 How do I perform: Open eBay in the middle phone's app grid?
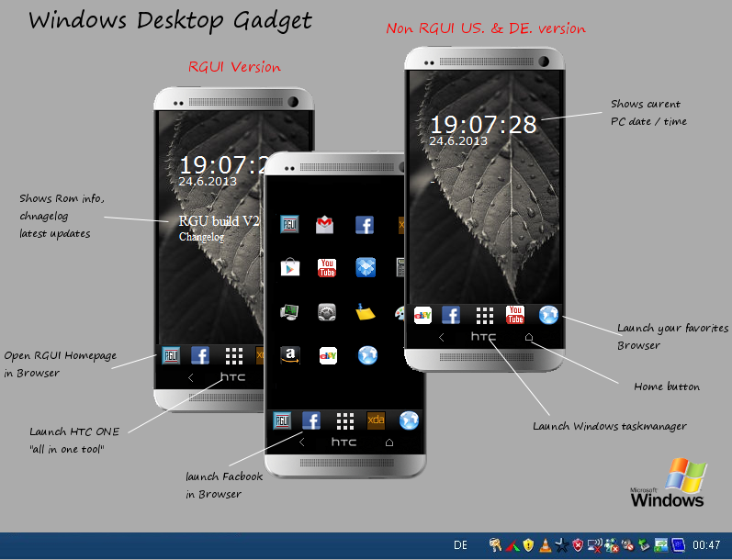coord(328,355)
